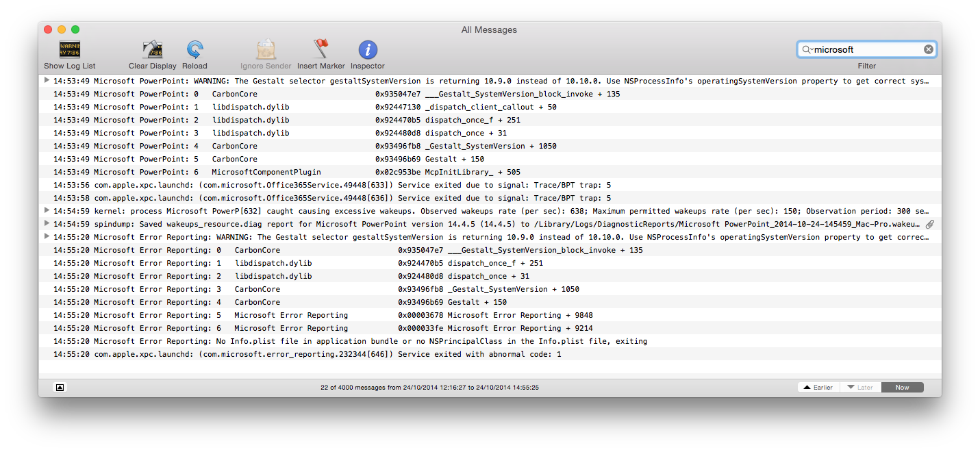This screenshot has width=980, height=452.
Task: Open the spindump report attachment paperclip
Action: pyautogui.click(x=930, y=224)
